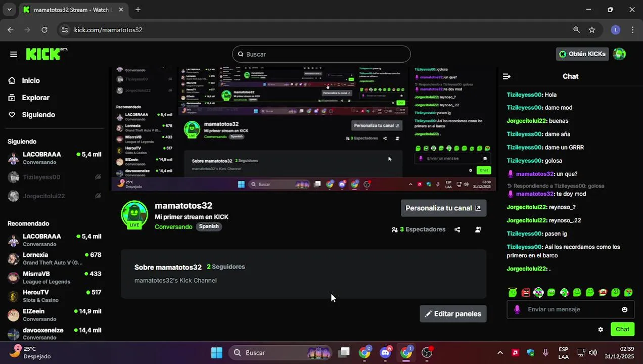
Task: Open the taskbar volume control
Action: 592,352
